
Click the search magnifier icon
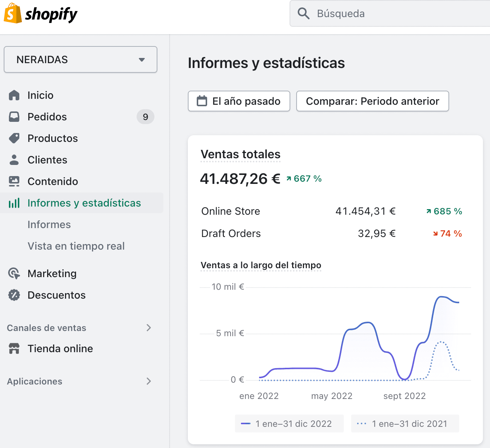pos(303,14)
